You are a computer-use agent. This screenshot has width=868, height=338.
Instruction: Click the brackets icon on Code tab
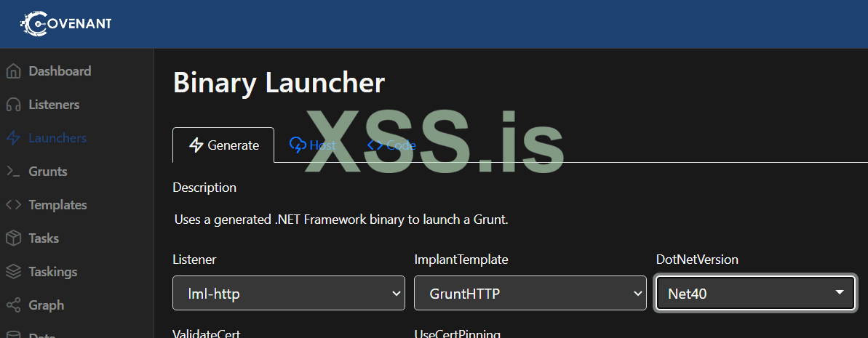[x=375, y=145]
